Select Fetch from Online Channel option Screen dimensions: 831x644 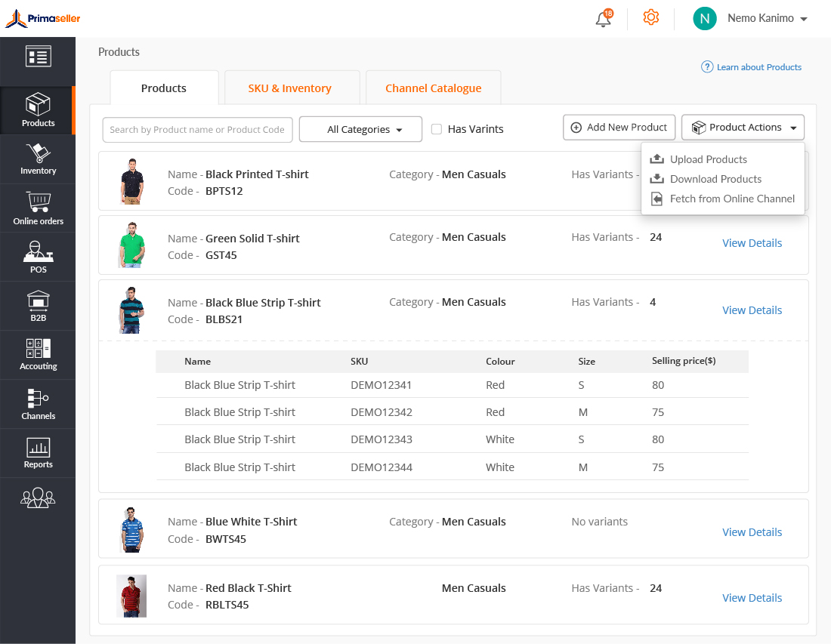click(731, 199)
